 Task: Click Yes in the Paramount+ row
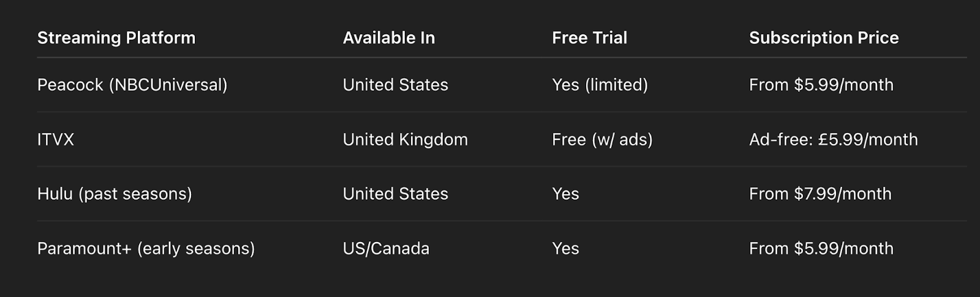tap(565, 249)
